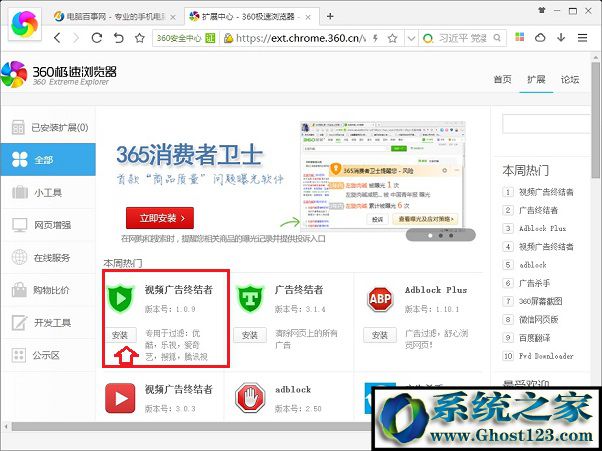Close the 电脑百事网 tab
Viewport: 602px width, 451px height.
[x=173, y=17]
